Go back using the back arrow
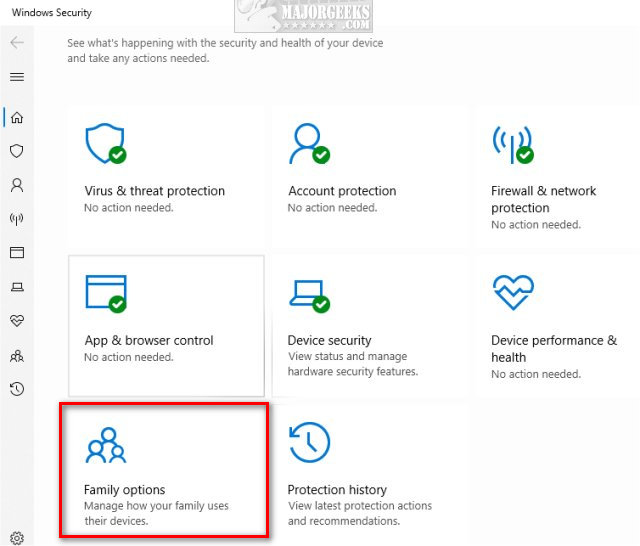The height and width of the screenshot is (546, 640). point(17,42)
